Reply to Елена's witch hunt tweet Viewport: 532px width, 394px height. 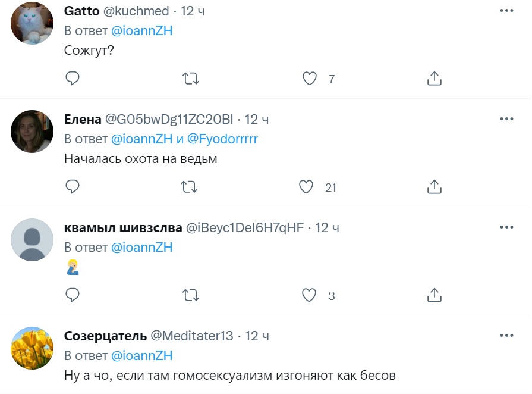pyautogui.click(x=73, y=187)
